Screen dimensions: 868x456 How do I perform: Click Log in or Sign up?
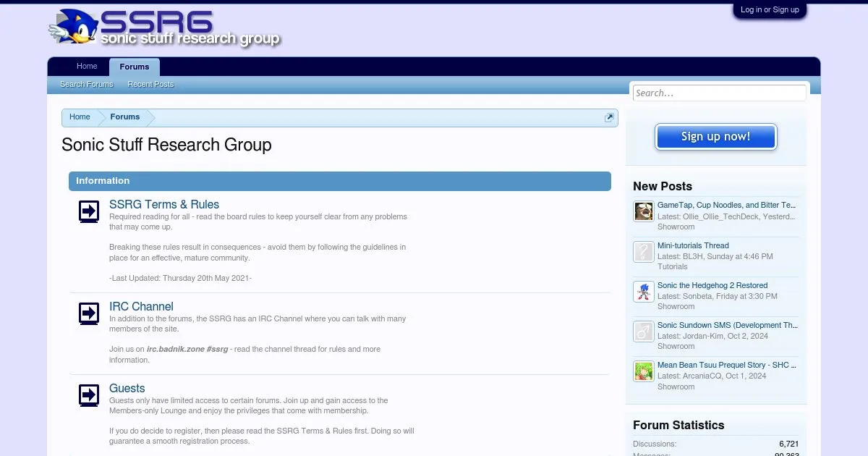770,10
